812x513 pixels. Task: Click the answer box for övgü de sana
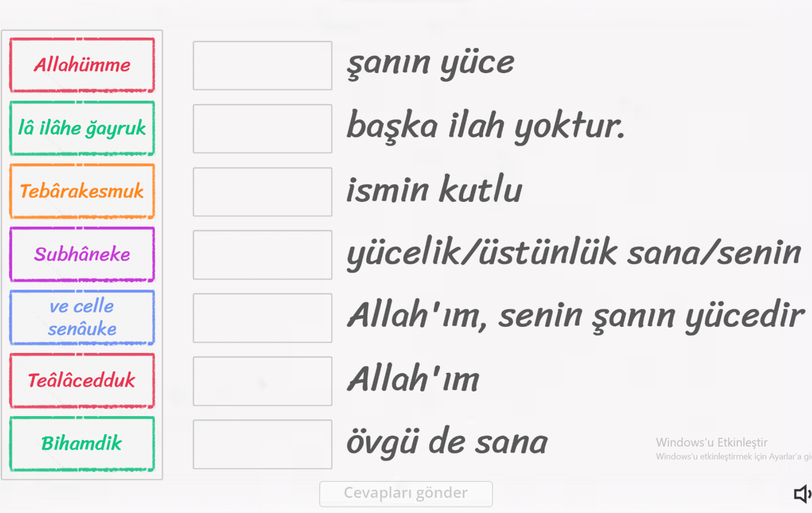pyautogui.click(x=262, y=444)
